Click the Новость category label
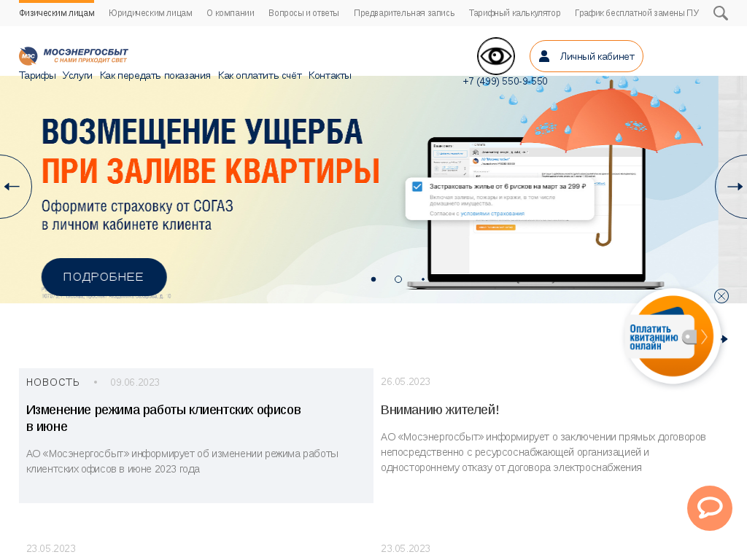The width and height of the screenshot is (747, 560). click(x=53, y=382)
